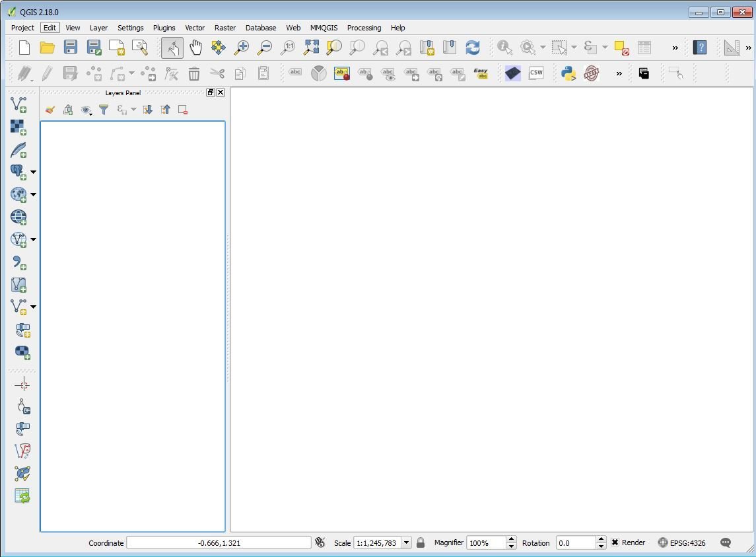756x557 pixels.
Task: Create a new project
Action: [x=24, y=48]
